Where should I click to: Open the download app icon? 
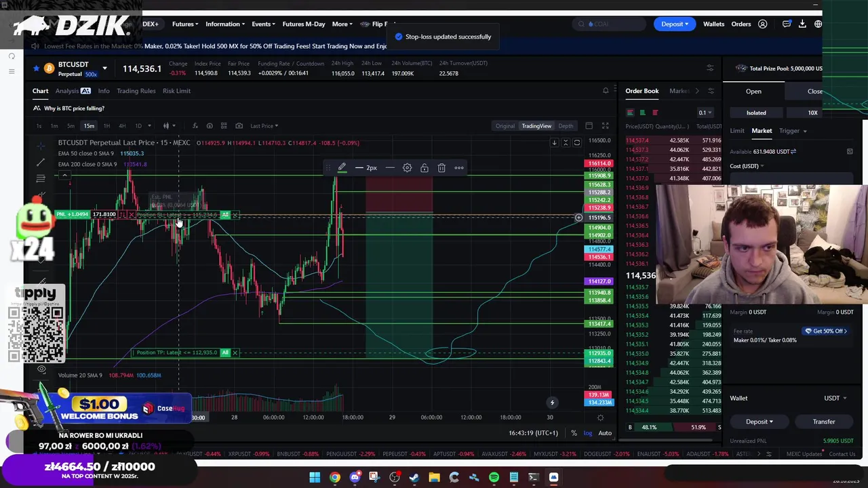tap(802, 24)
